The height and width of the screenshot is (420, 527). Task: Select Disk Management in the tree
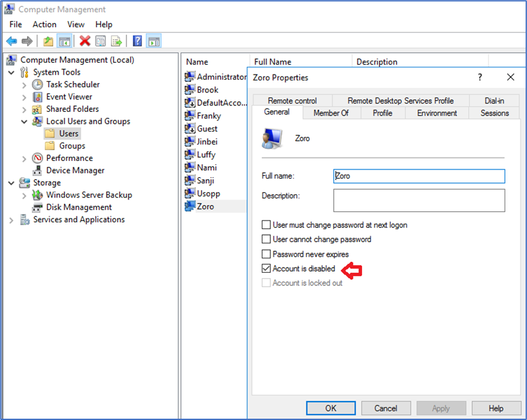coord(79,207)
